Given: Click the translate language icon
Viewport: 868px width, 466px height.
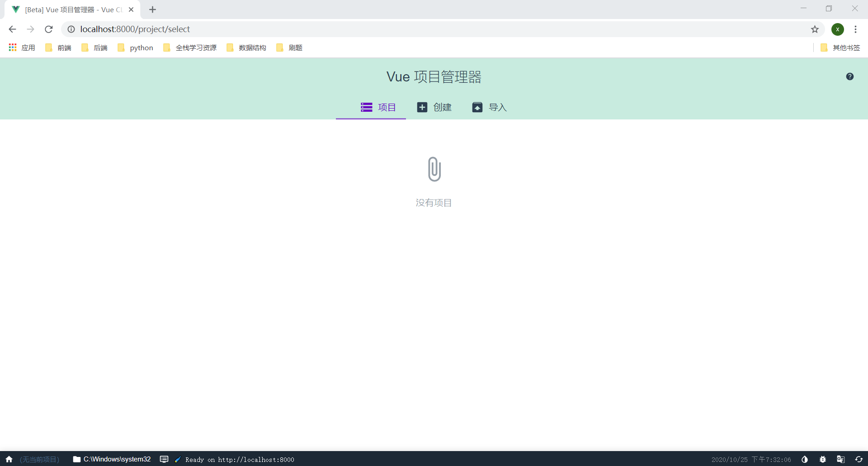Looking at the screenshot, I should (x=841, y=459).
